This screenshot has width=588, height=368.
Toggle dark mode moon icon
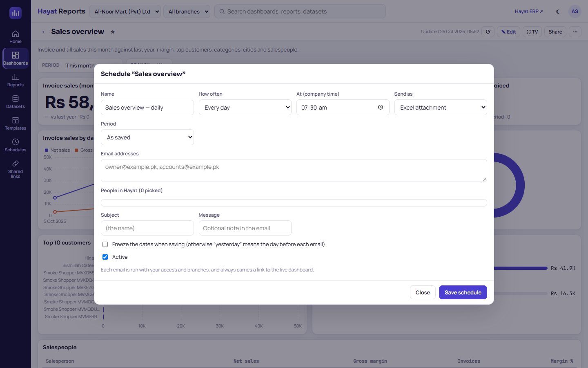tap(558, 11)
